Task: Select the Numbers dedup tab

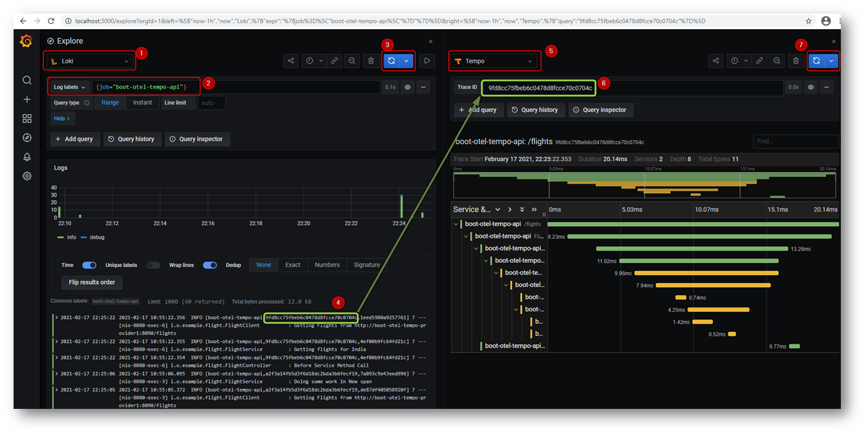Action: click(x=327, y=265)
